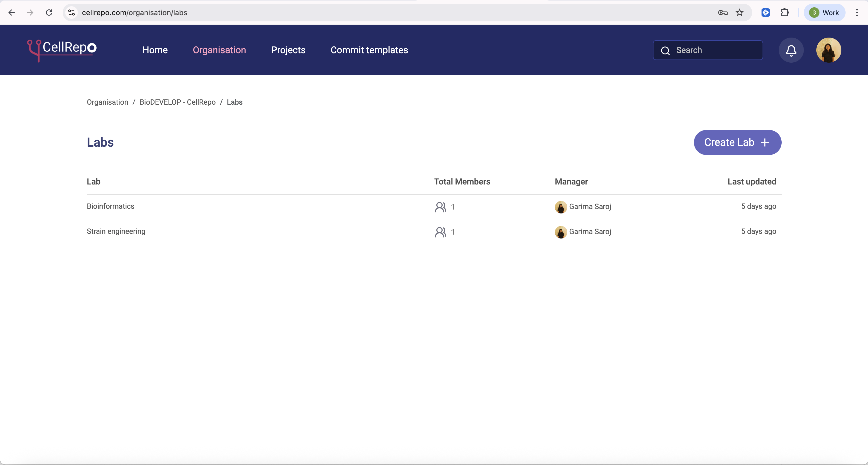Click inside the Search field

pos(708,50)
